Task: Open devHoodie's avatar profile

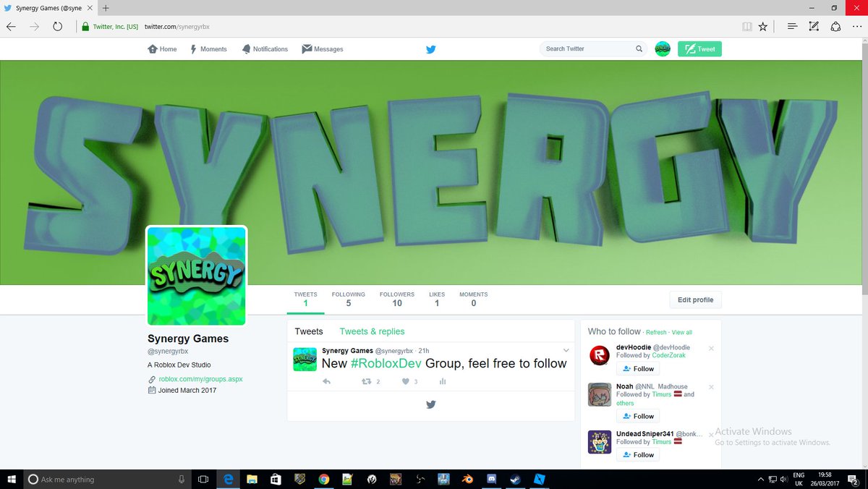Action: (x=600, y=356)
